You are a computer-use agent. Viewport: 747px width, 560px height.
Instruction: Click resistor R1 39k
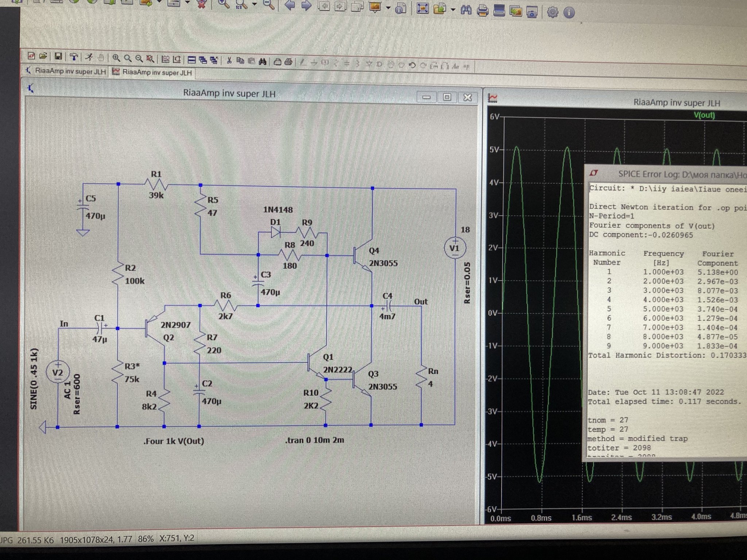pyautogui.click(x=156, y=185)
